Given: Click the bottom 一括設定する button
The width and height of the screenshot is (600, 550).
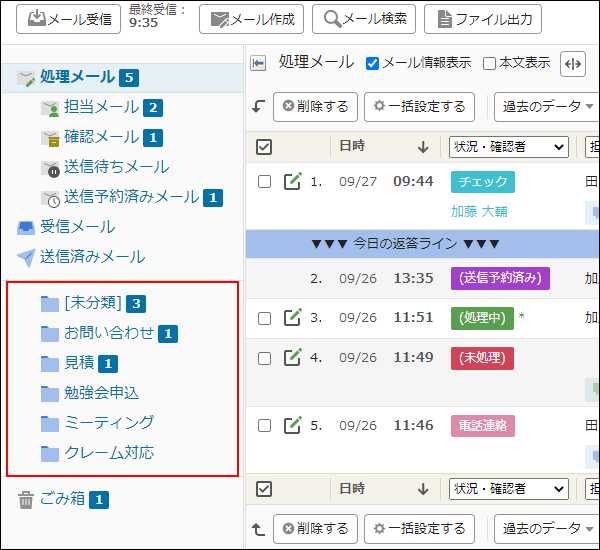Looking at the screenshot, I should [419, 529].
